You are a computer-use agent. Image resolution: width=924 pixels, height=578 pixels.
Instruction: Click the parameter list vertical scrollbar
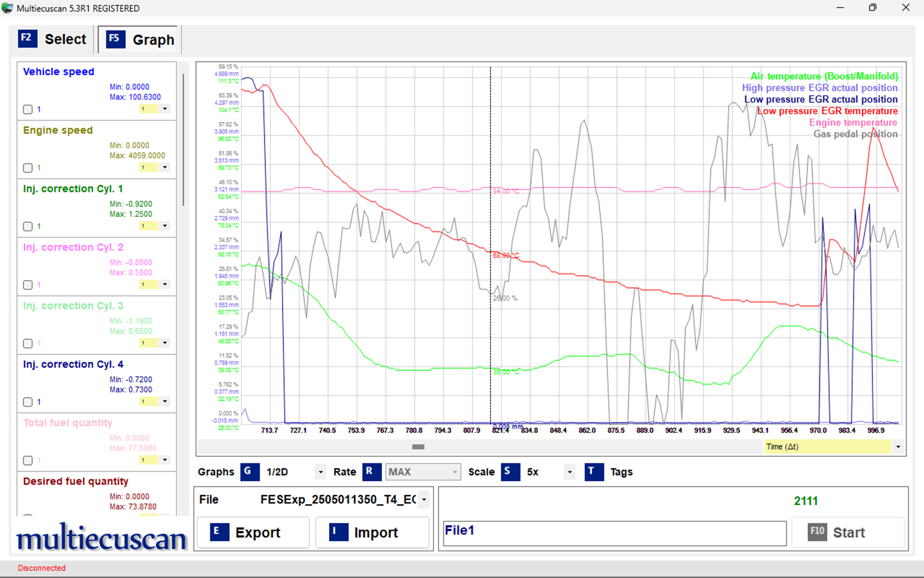click(x=183, y=139)
